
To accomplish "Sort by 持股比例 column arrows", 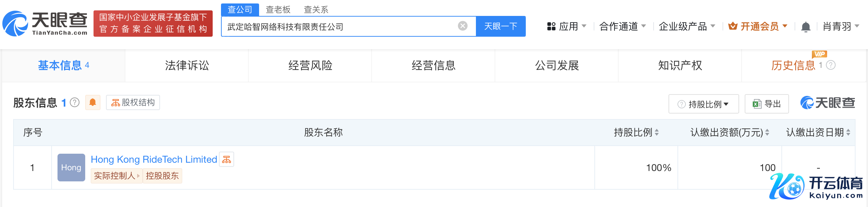I will click(657, 132).
